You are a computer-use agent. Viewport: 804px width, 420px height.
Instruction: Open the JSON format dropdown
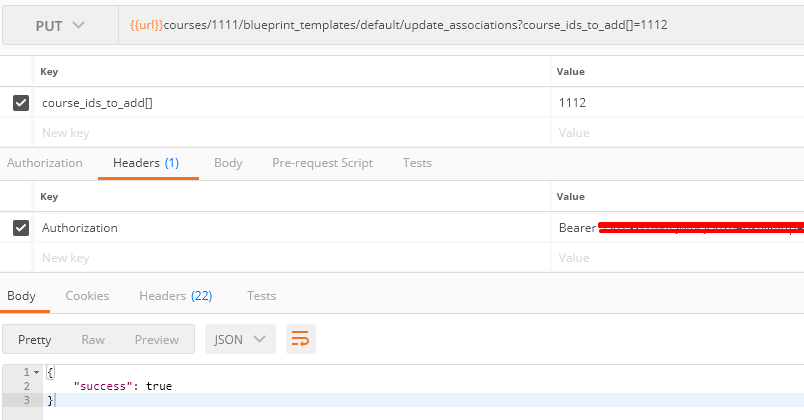tap(240, 339)
